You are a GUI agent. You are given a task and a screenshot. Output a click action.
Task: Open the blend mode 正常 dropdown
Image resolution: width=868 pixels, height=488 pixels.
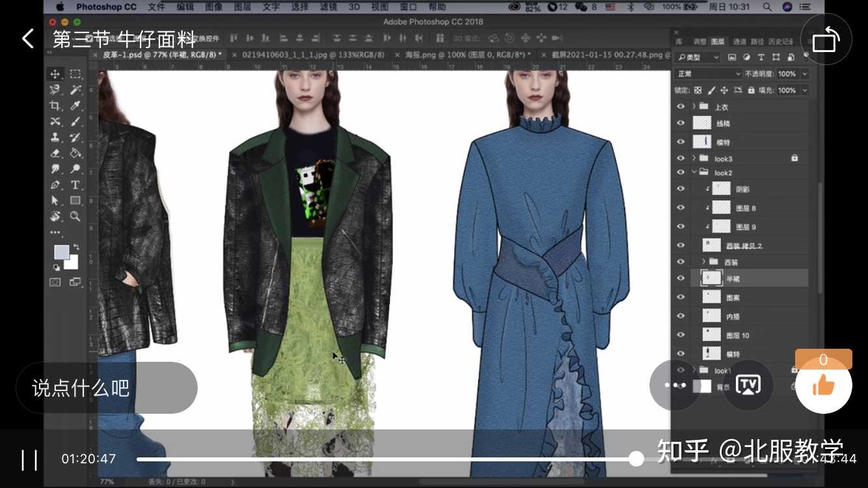coord(709,74)
